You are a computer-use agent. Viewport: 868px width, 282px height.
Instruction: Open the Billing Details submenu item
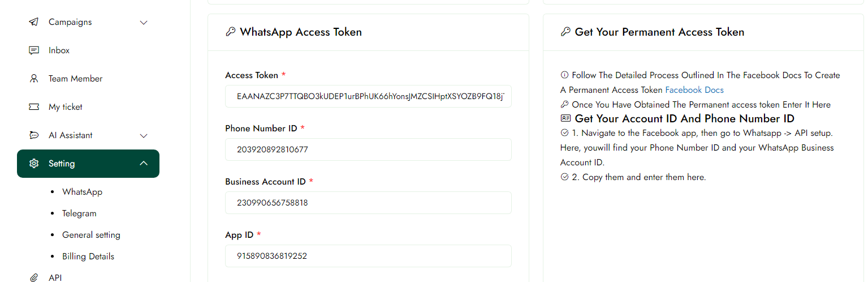click(x=88, y=257)
